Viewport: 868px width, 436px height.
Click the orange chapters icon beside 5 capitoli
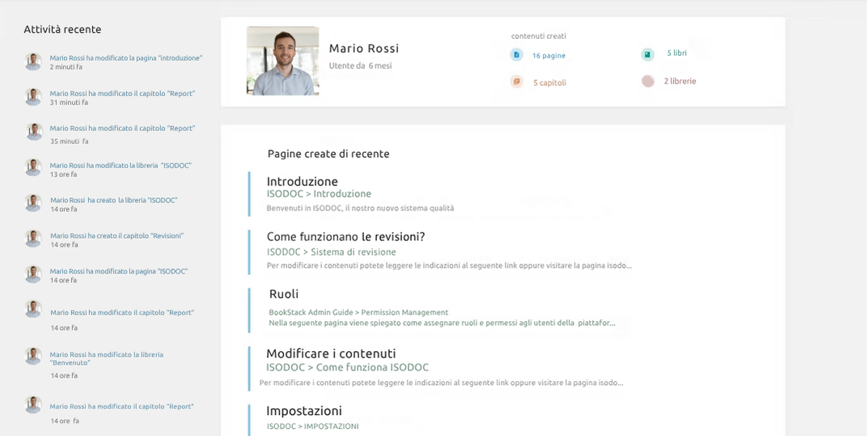click(x=516, y=82)
